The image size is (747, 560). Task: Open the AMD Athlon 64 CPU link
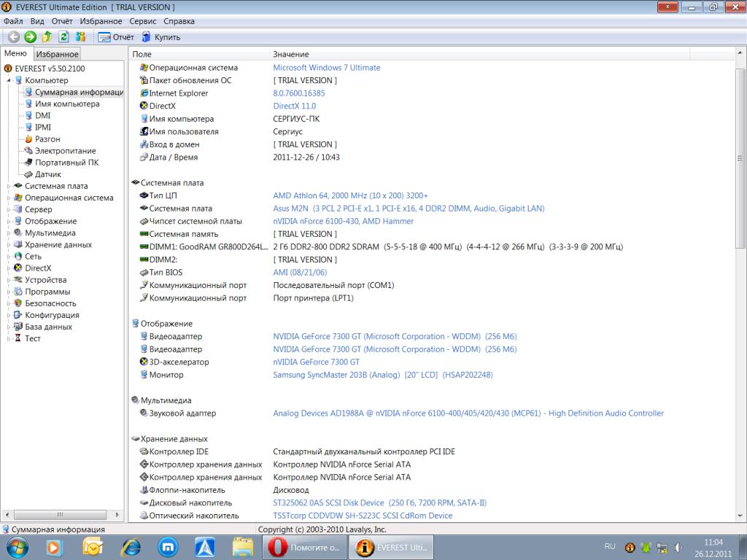click(350, 195)
